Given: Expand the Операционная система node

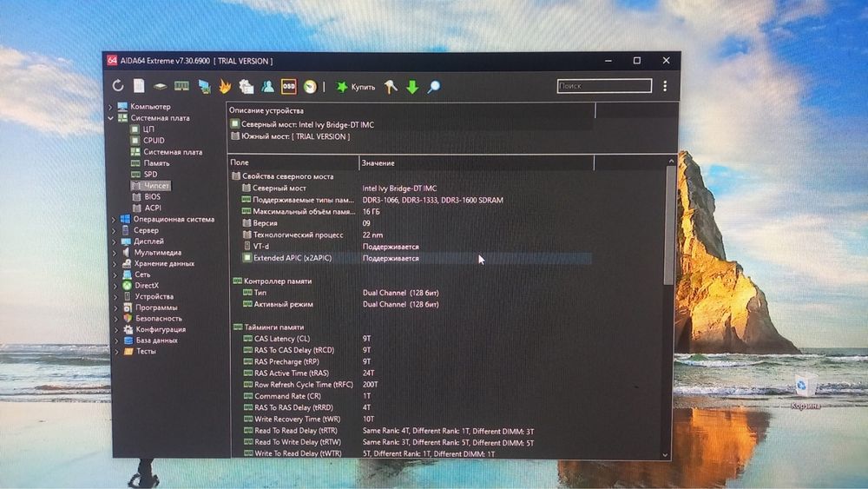Looking at the screenshot, I should point(114,219).
